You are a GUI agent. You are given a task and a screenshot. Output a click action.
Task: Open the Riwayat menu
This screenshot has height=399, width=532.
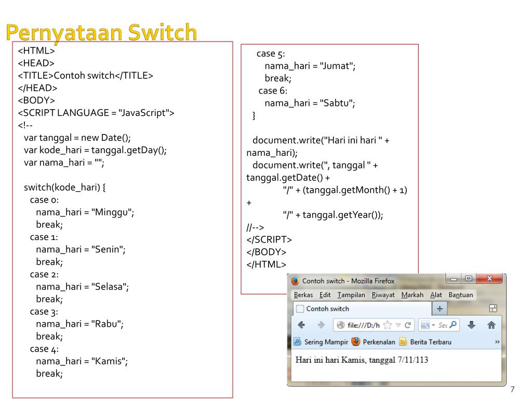click(x=383, y=295)
